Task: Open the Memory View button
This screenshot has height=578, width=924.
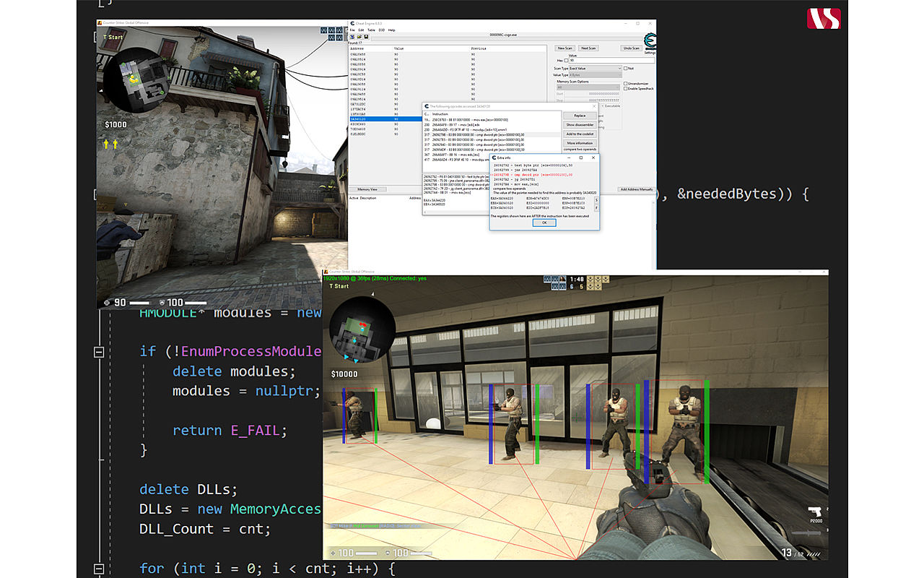Action: click(x=367, y=189)
